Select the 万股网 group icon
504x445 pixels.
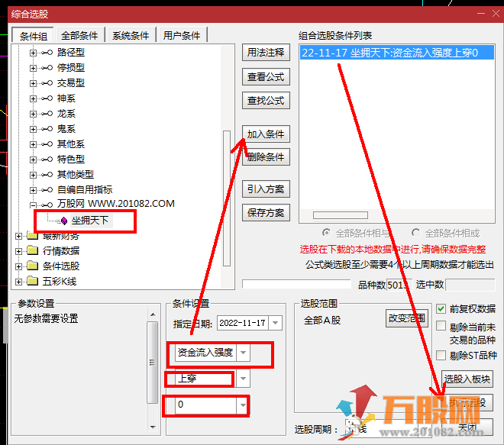pyautogui.click(x=47, y=205)
